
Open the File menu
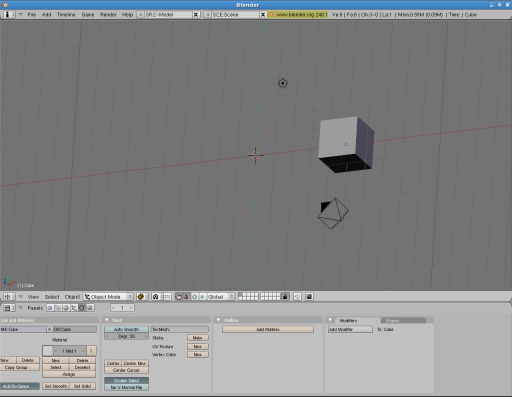(32, 15)
